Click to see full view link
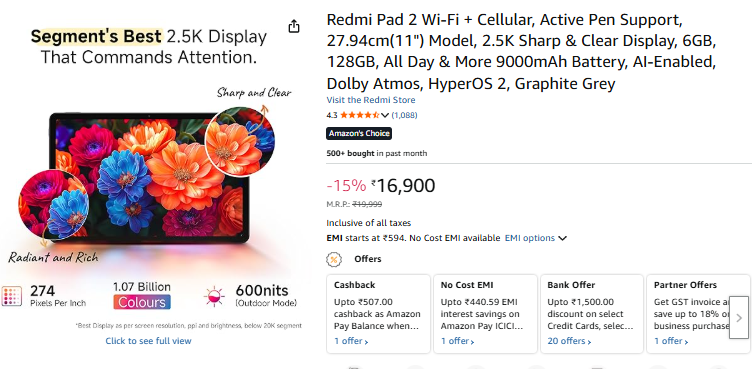Viewport: 755px width, 369px height. [148, 341]
